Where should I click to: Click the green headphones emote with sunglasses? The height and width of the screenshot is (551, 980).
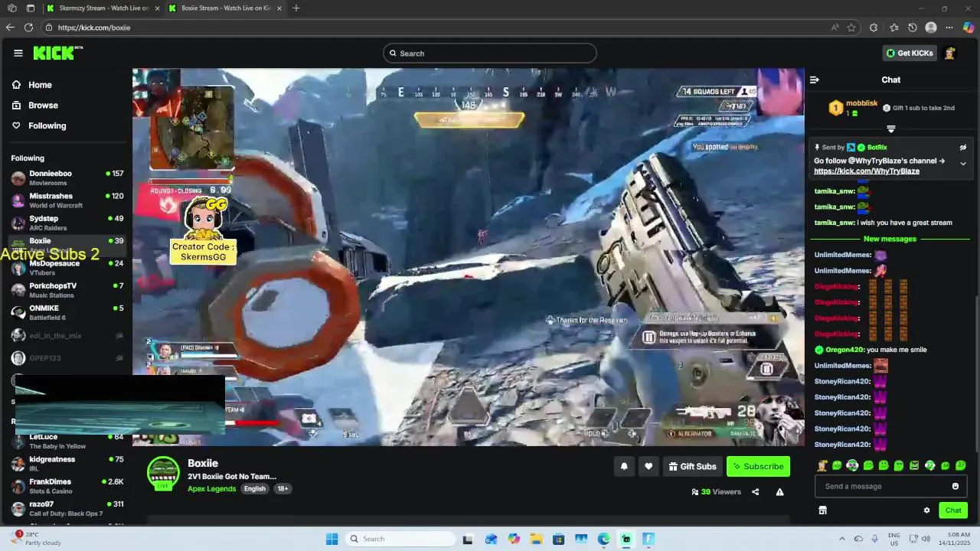(852, 465)
